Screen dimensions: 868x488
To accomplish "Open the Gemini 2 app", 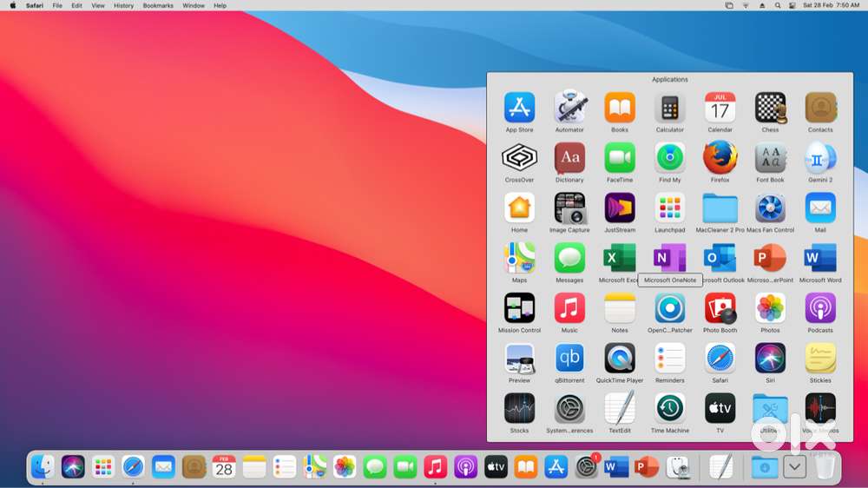I will coord(820,158).
